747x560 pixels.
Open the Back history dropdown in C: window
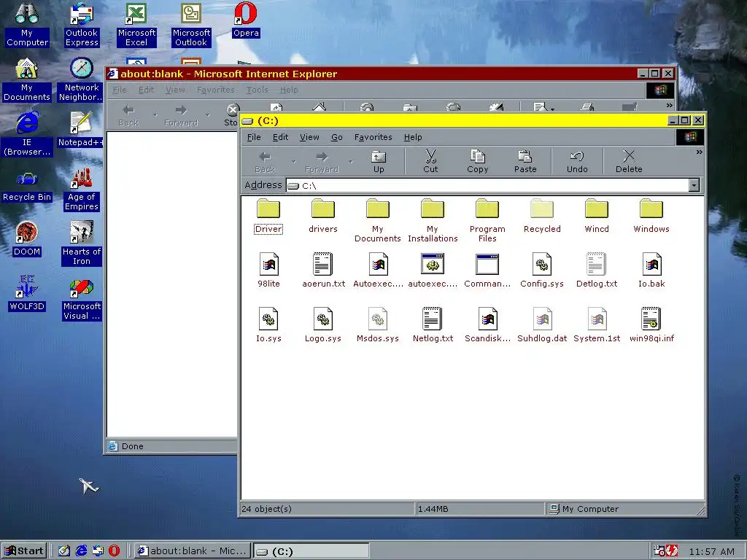click(293, 161)
